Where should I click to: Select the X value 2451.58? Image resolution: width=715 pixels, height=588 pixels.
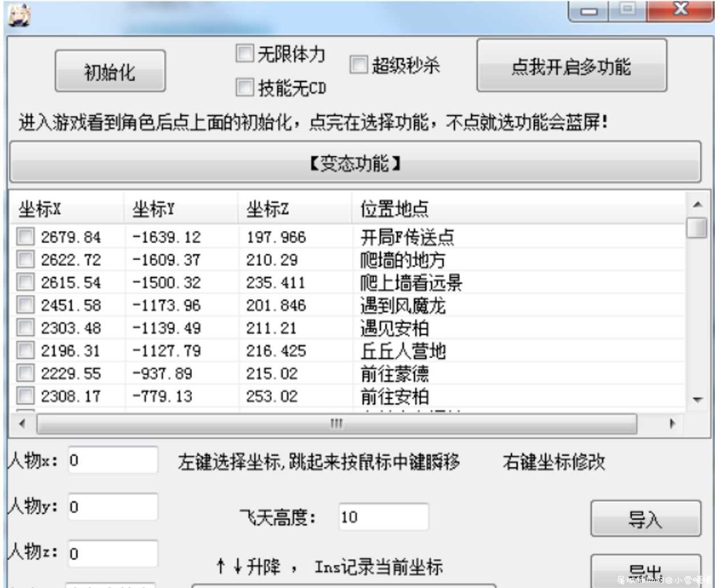coord(71,305)
